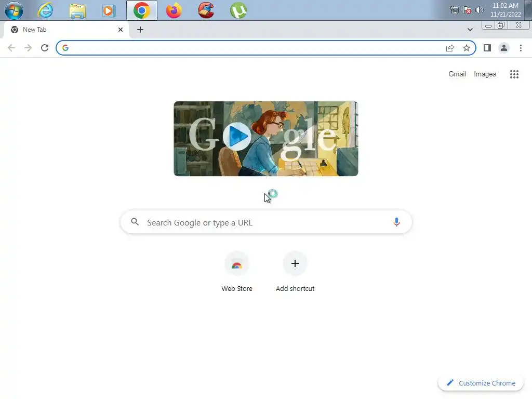Close the New Tab tab
This screenshot has height=399, width=532.
tap(121, 30)
